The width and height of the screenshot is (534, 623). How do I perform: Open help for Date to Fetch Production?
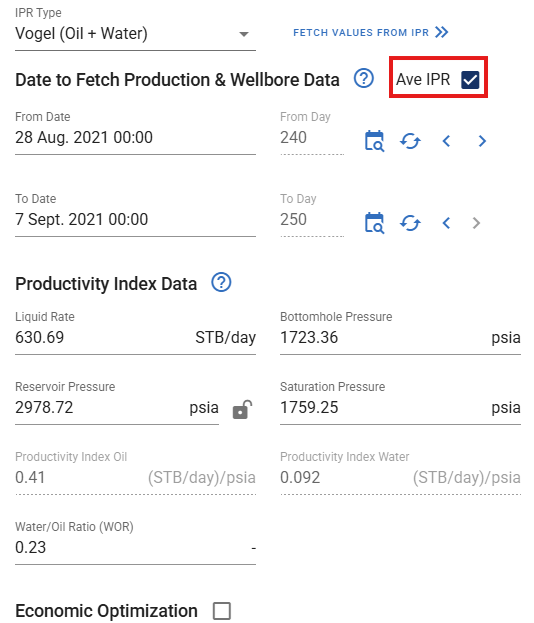pos(364,78)
